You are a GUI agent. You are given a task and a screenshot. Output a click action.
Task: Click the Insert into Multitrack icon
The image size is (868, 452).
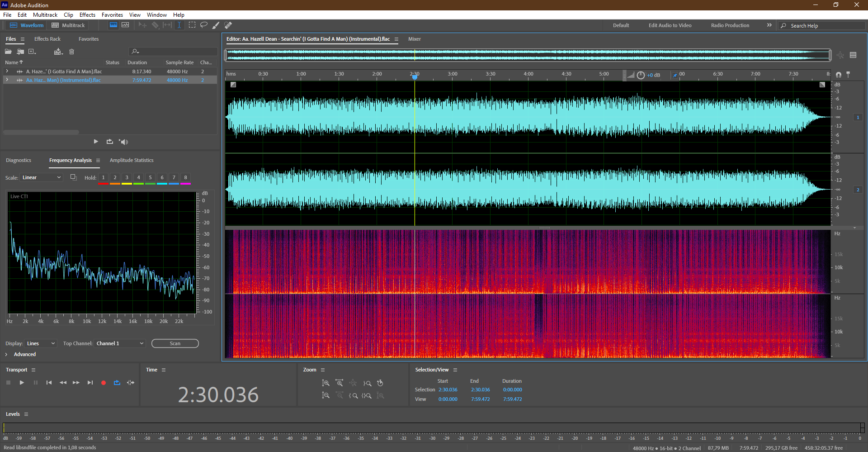(x=58, y=52)
